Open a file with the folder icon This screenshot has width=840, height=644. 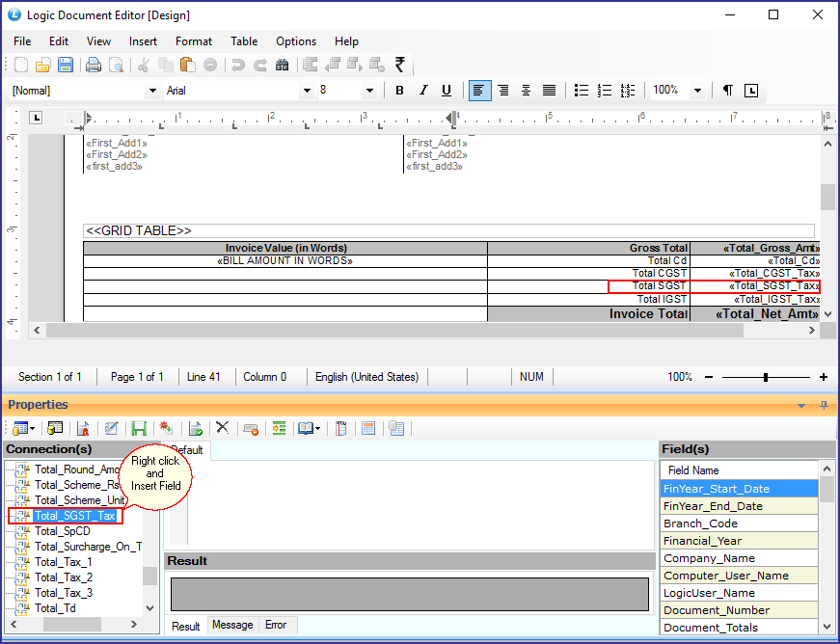click(x=42, y=65)
